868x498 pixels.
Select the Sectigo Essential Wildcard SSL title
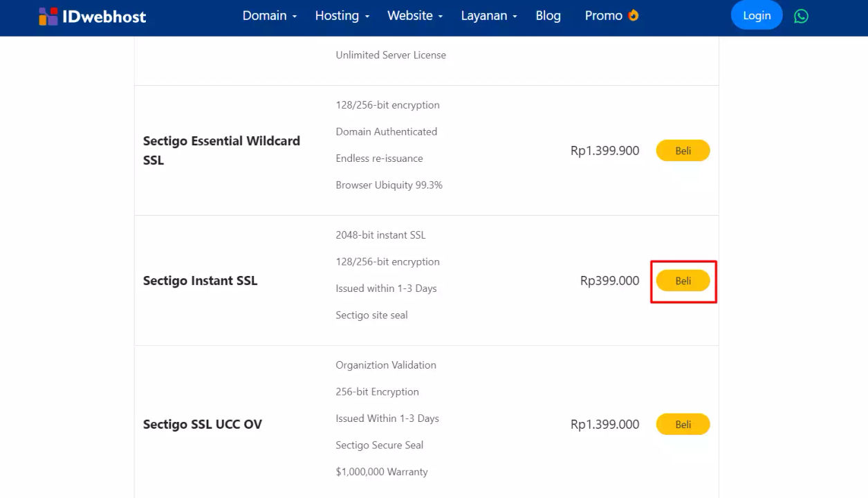pyautogui.click(x=221, y=150)
